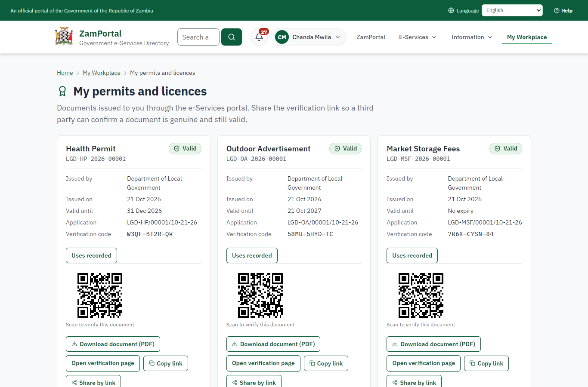Open notifications bell with 27 badge
The width and height of the screenshot is (588, 387).
[x=260, y=37]
